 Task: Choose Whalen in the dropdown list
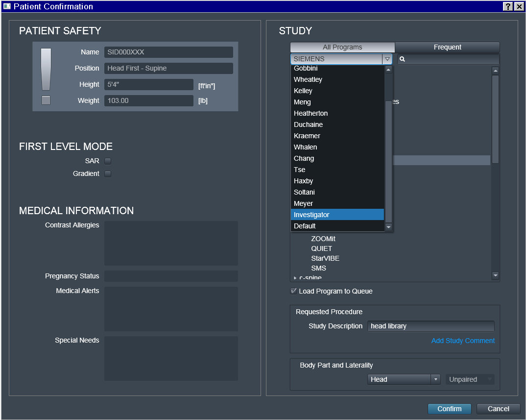point(337,147)
